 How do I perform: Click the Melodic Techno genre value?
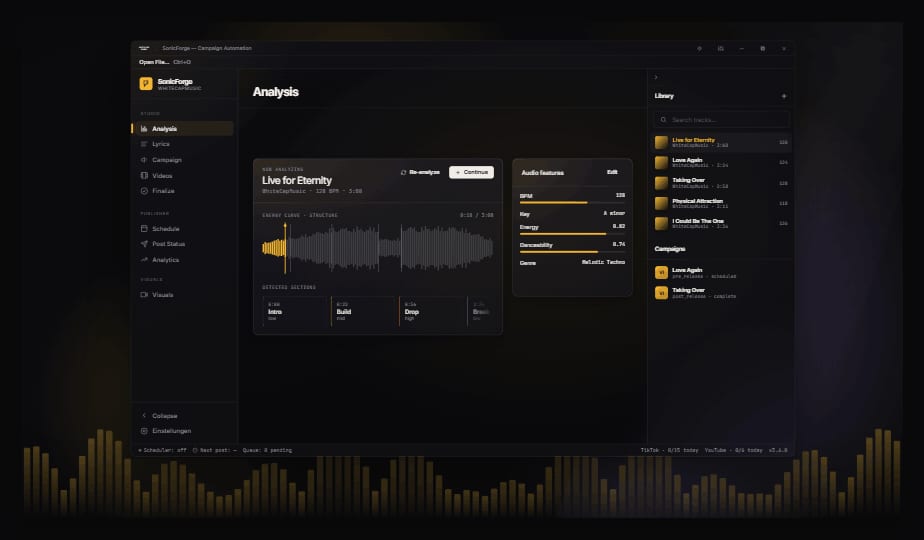tap(603, 262)
